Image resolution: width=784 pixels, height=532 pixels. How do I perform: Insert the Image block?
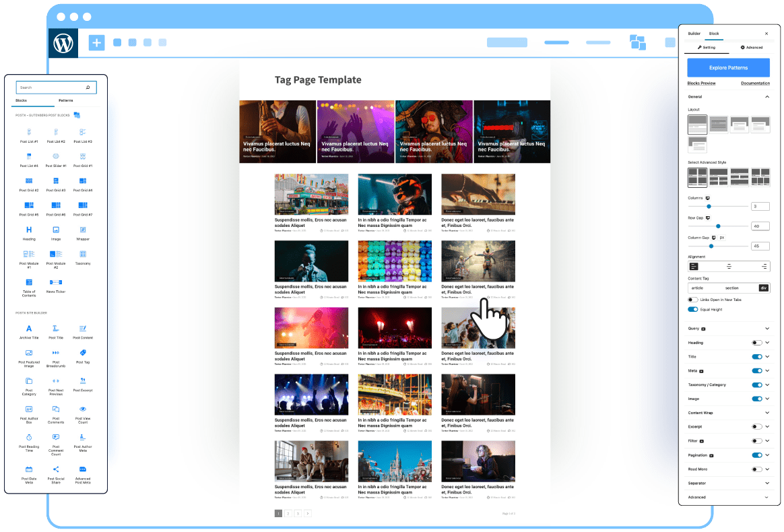[x=56, y=234]
